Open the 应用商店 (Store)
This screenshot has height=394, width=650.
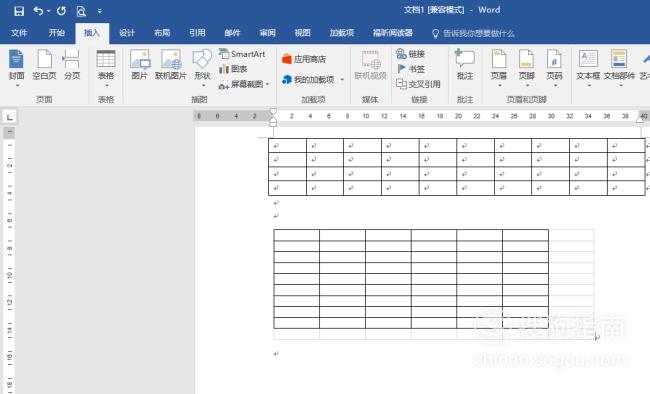[304, 59]
